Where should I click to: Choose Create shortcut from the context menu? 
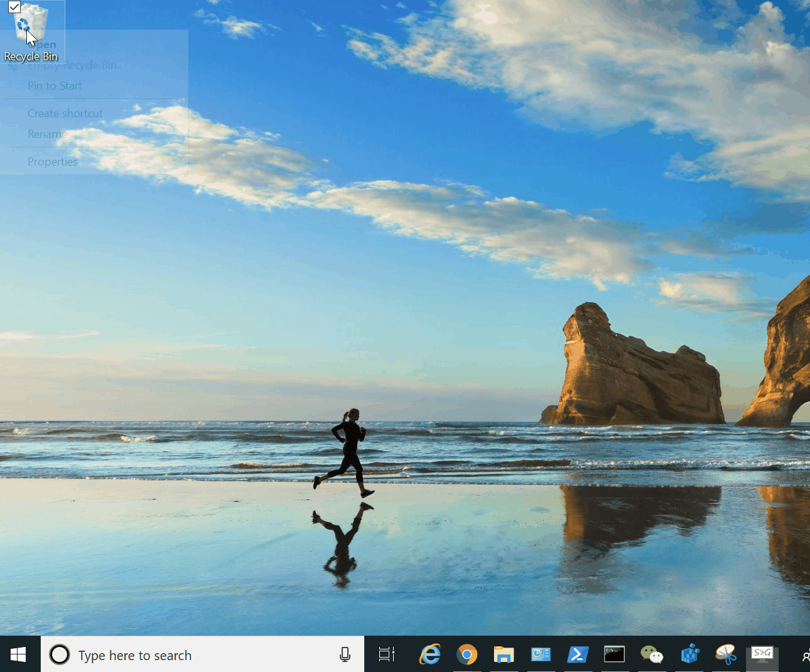(65, 113)
